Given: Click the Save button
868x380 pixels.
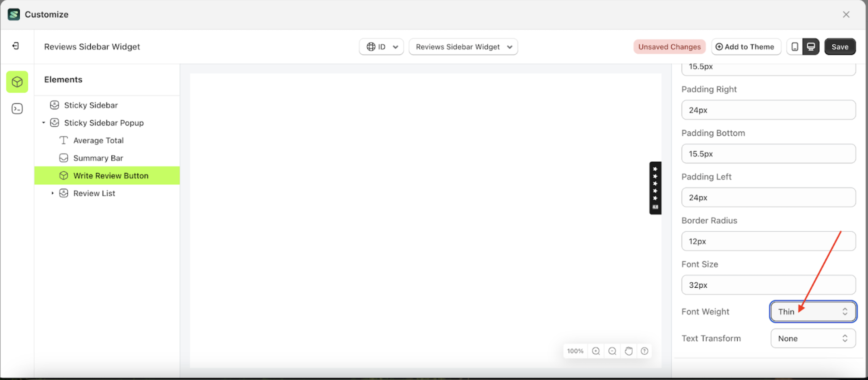Looking at the screenshot, I should (840, 47).
